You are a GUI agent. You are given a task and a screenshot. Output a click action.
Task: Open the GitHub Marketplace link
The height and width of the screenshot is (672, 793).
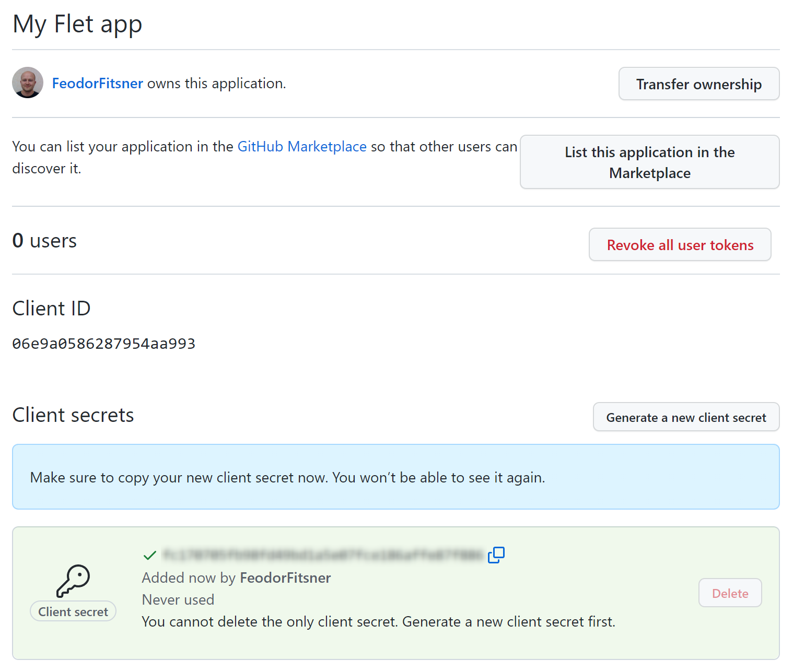tap(302, 147)
